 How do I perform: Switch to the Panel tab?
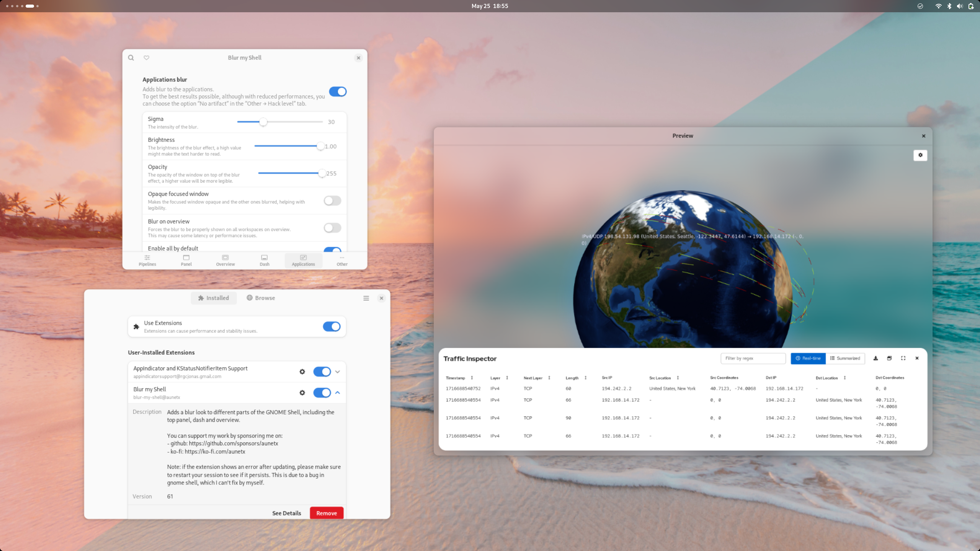click(186, 260)
